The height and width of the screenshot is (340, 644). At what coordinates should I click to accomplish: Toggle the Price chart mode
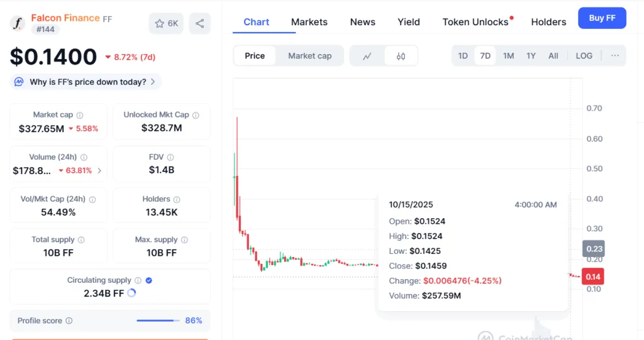(x=255, y=56)
